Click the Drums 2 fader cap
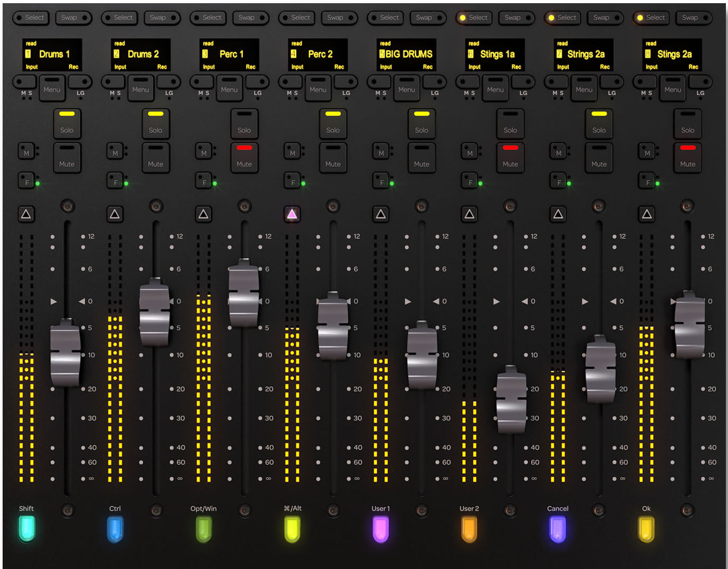 (155, 312)
